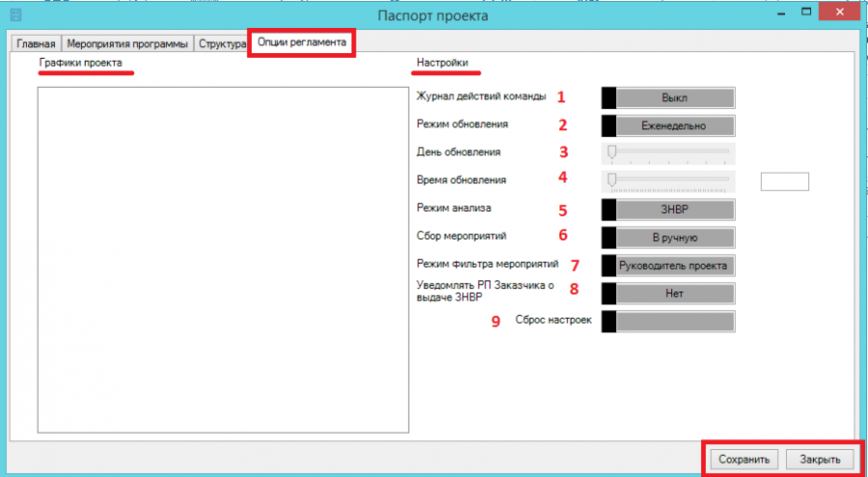The height and width of the screenshot is (477, 868).
Task: Click the Сброс настроек label
Action: (x=554, y=320)
